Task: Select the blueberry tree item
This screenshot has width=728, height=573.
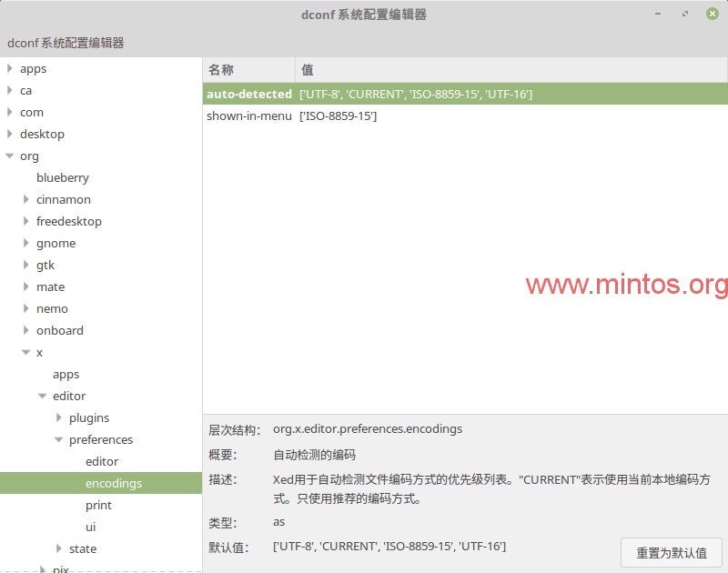Action: [63, 177]
